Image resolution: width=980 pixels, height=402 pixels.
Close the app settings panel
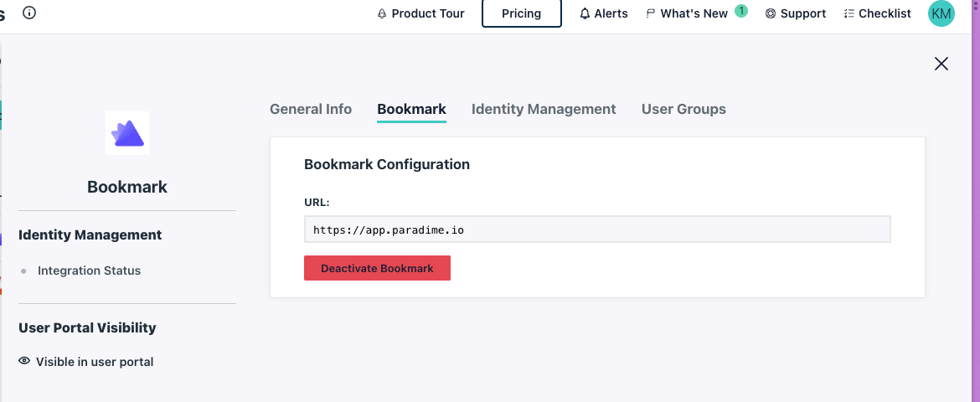pyautogui.click(x=941, y=63)
